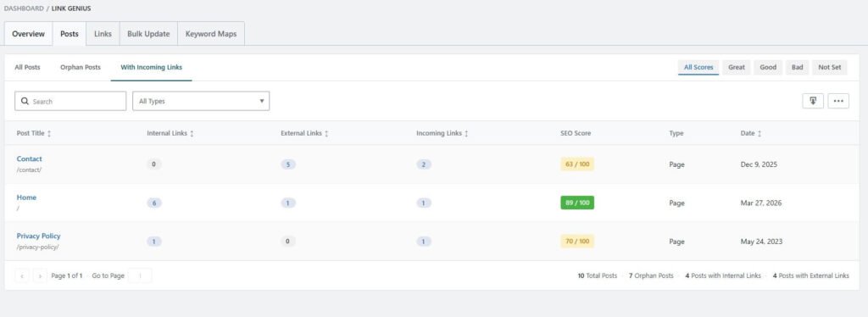Switch to the Overview tab

click(28, 34)
